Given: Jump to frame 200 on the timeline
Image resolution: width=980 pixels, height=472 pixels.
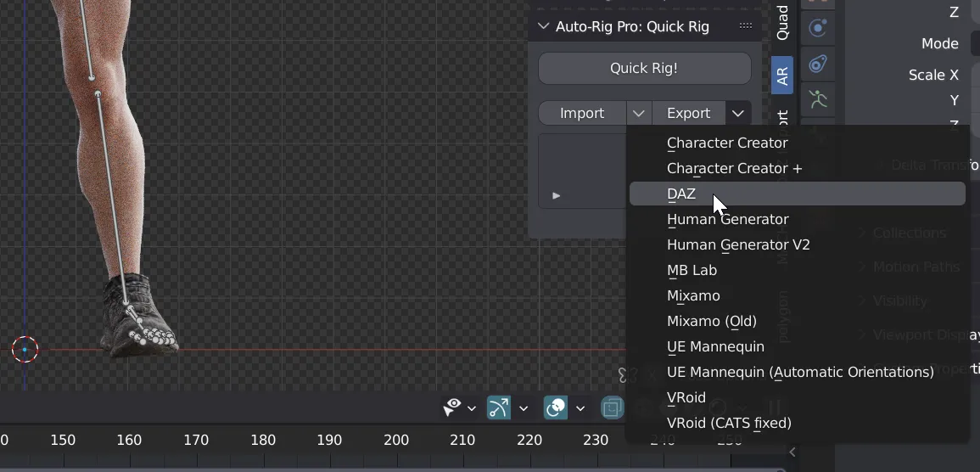Looking at the screenshot, I should click(x=396, y=440).
